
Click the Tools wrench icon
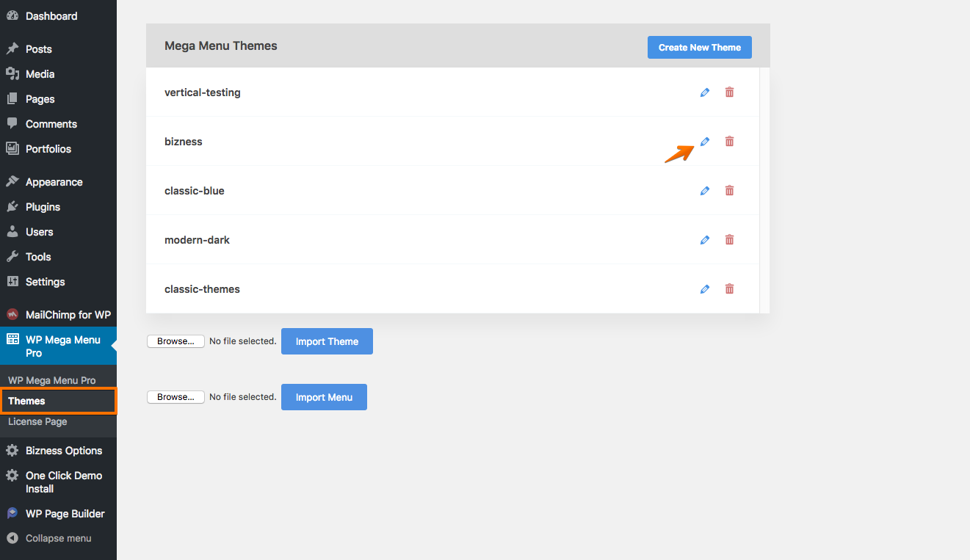[12, 256]
